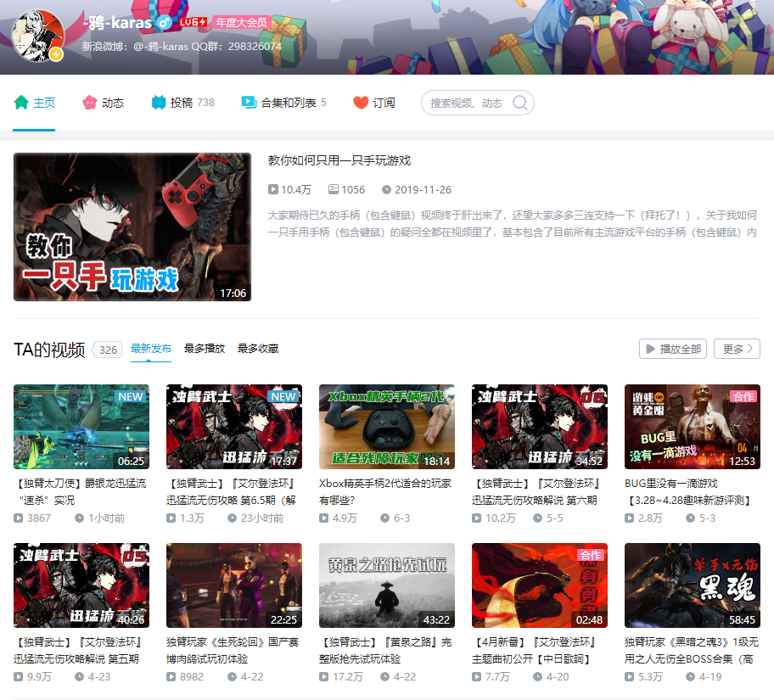Open 黄泉之路抢先试玩 video thumbnail
Screen dimensions: 774x700
387,585
